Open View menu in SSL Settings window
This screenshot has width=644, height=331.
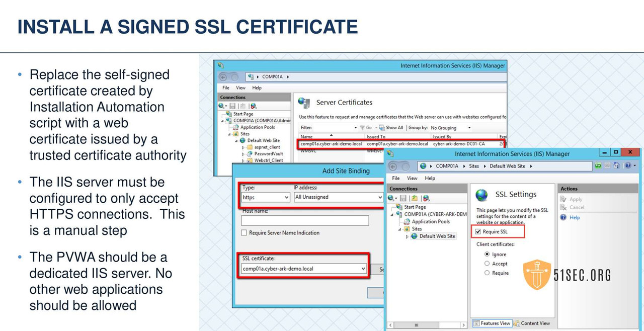tap(412, 178)
